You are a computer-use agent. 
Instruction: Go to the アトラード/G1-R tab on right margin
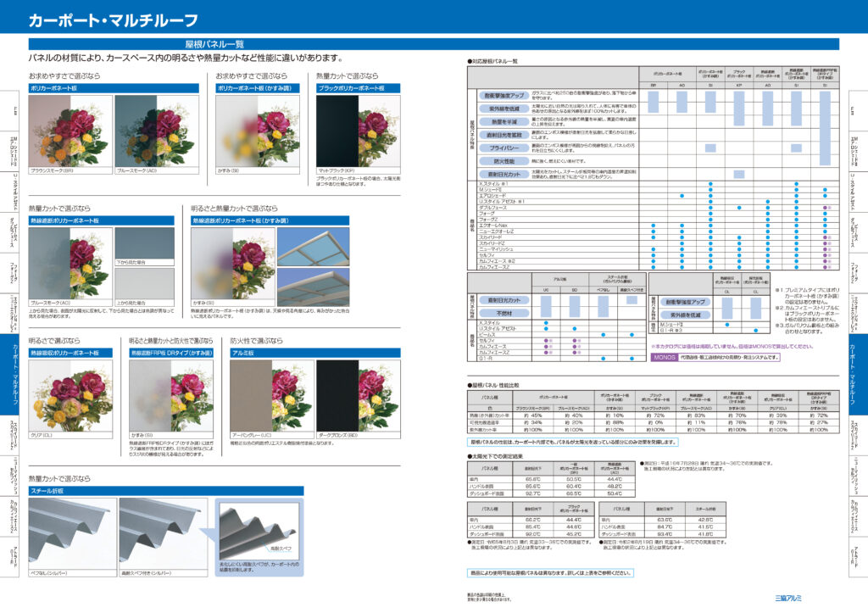tap(859, 556)
